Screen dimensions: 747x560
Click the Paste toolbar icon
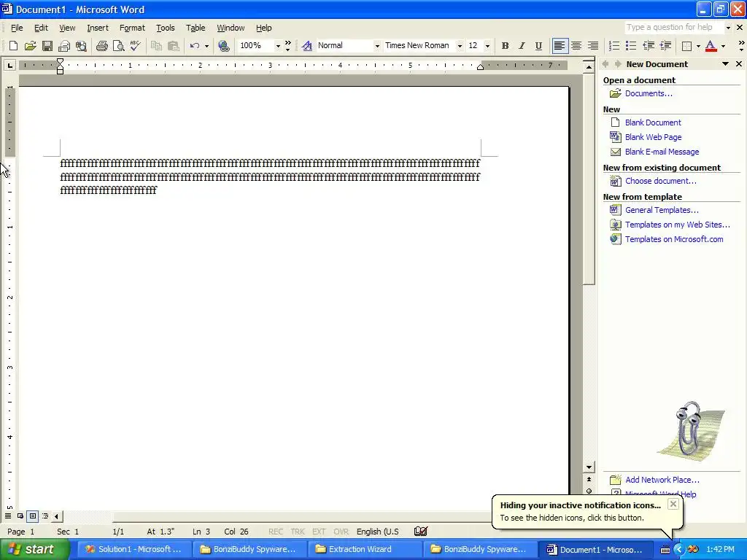point(174,46)
